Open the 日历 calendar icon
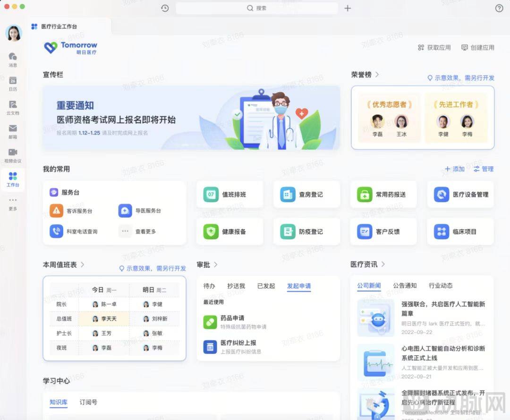Image resolution: width=510 pixels, height=420 pixels. [x=13, y=84]
